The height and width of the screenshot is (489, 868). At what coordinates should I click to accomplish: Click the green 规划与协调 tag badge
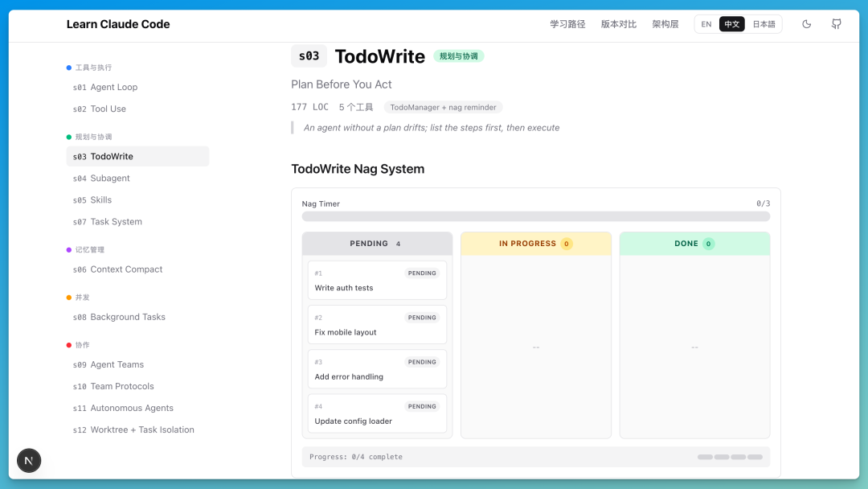tap(459, 56)
